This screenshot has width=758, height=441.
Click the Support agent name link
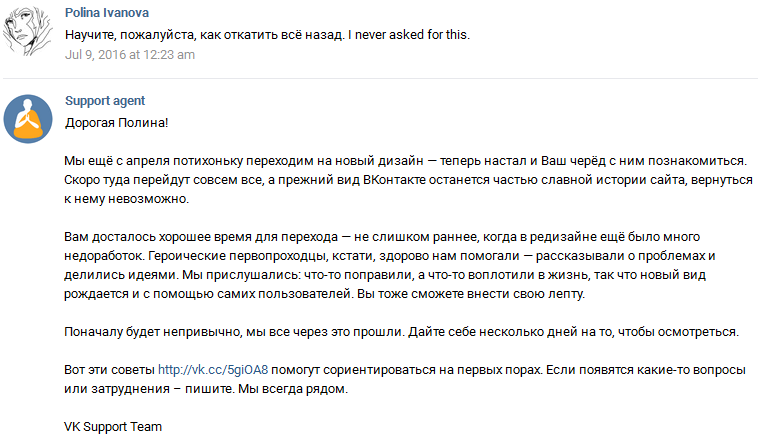(x=105, y=101)
